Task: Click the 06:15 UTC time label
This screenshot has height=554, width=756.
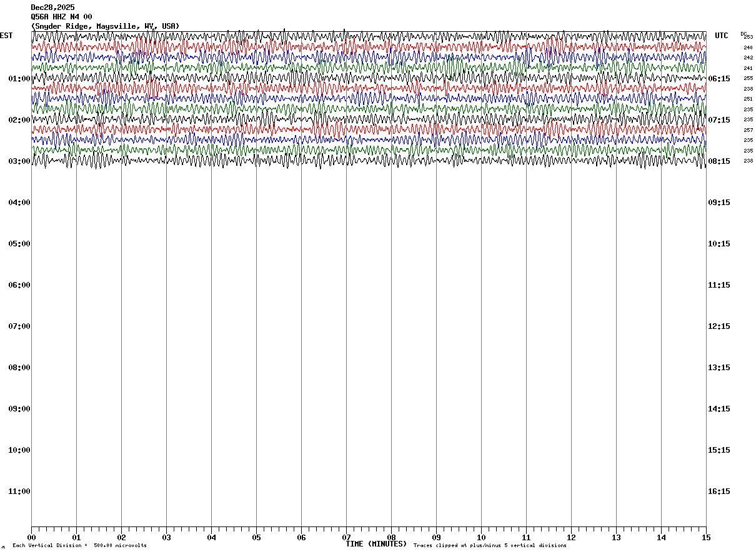Action: tap(719, 79)
